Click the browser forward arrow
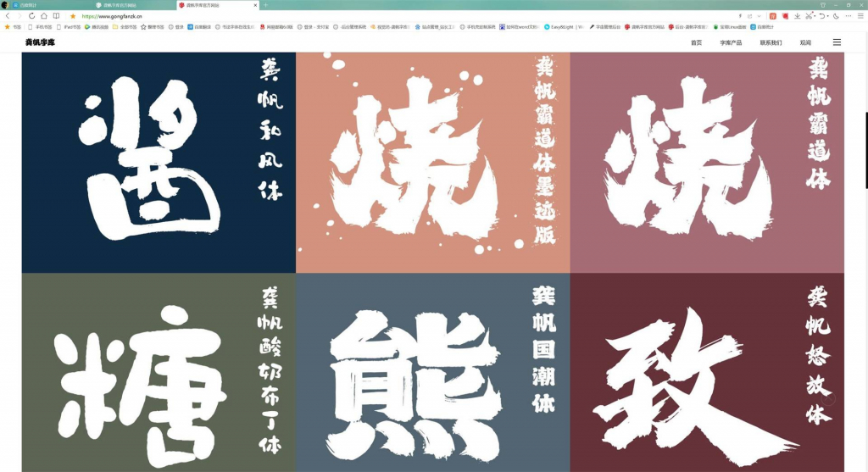Screen dimensions: 868x472 [19, 16]
